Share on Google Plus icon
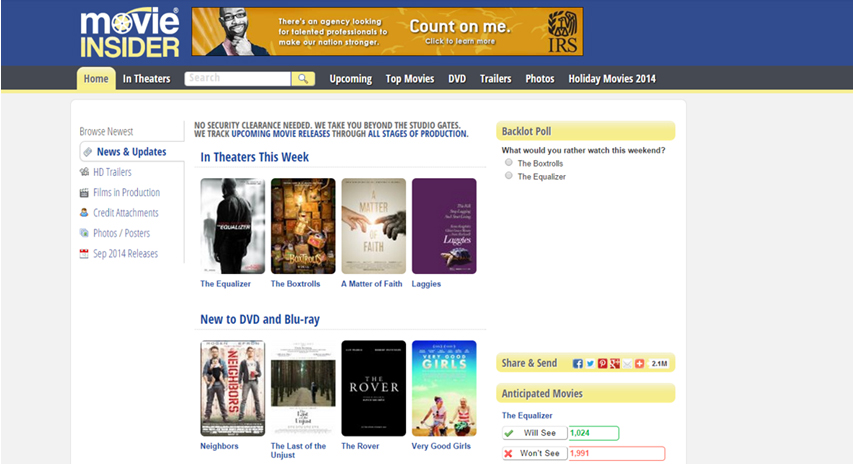 (615, 363)
